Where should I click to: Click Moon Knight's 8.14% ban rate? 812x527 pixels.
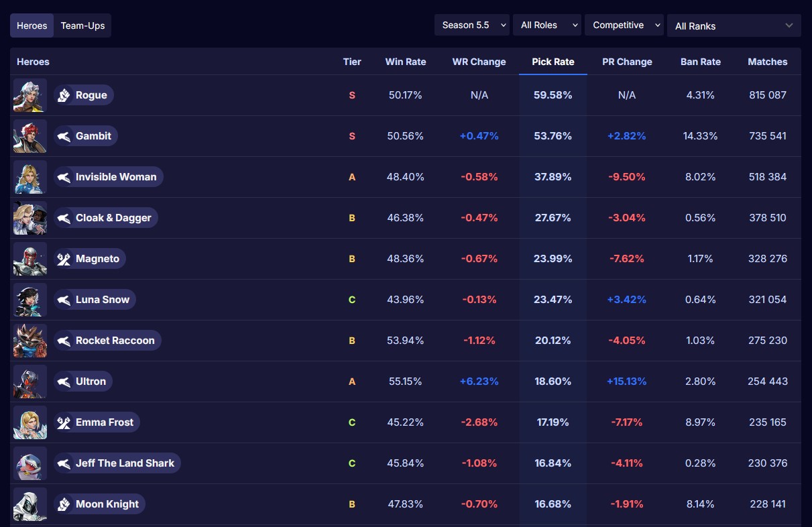coord(701,504)
